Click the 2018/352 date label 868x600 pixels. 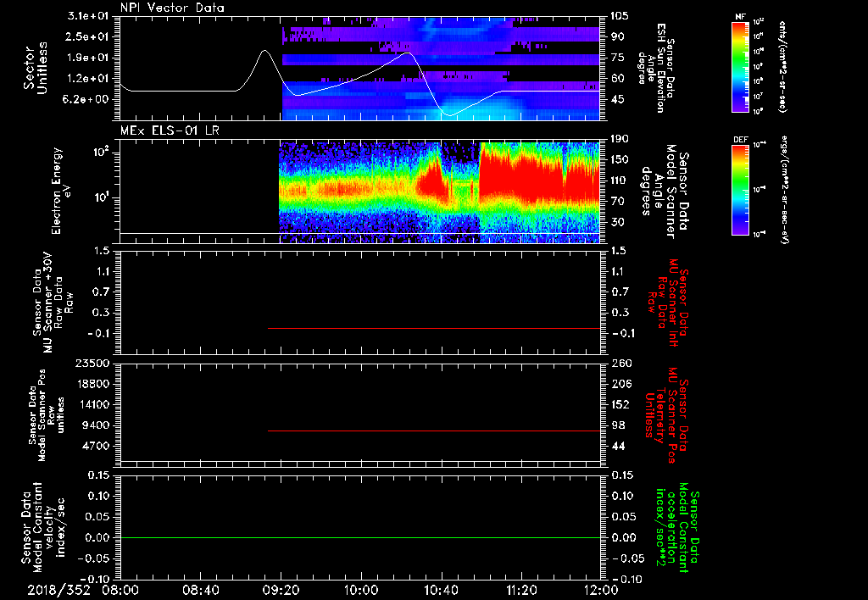point(58,590)
